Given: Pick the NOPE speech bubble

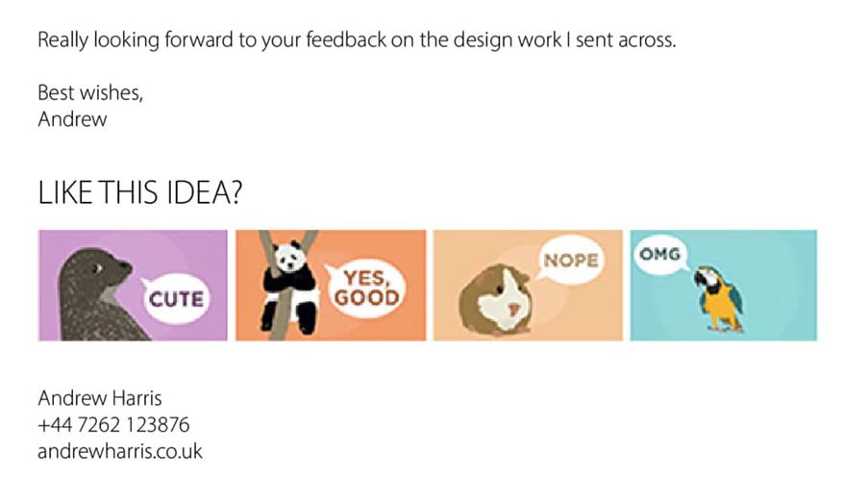Looking at the screenshot, I should pos(570,260).
